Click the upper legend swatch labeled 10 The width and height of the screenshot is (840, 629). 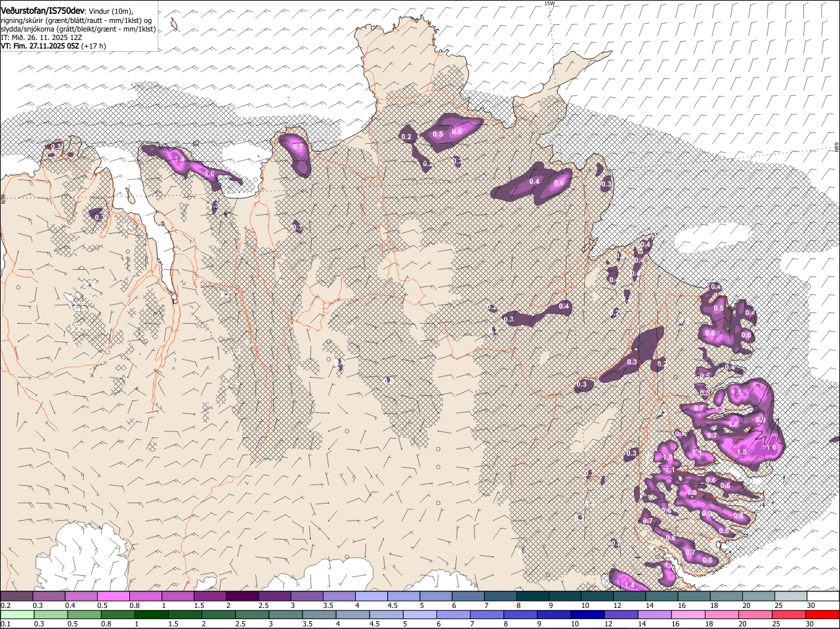[597, 596]
